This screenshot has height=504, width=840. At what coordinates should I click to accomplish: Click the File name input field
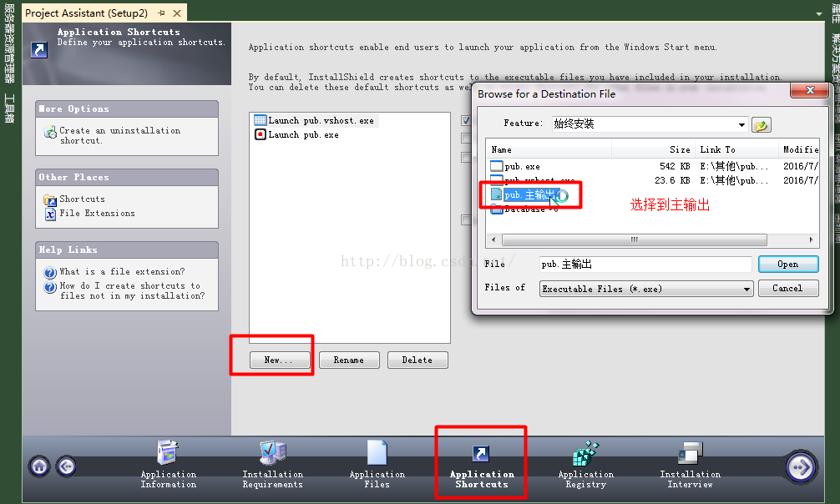645,264
